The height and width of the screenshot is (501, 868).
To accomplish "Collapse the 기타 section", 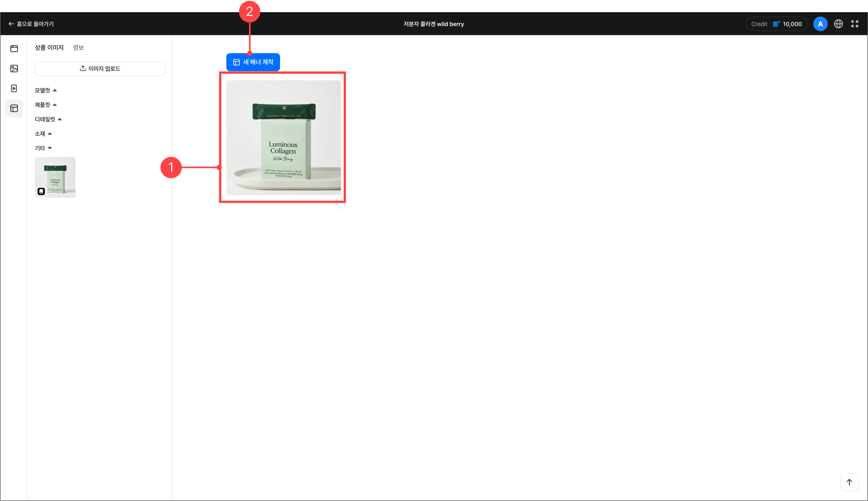I will 43,148.
